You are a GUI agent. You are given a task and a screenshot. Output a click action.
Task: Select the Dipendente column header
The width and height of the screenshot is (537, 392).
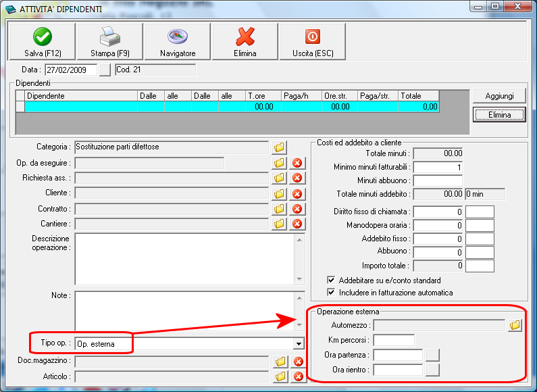(81, 96)
